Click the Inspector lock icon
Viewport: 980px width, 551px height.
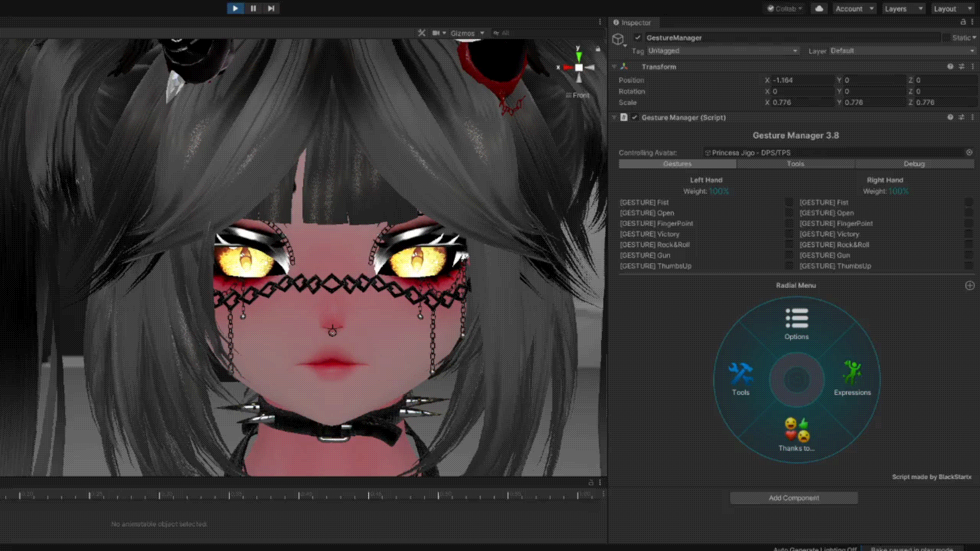tap(963, 22)
